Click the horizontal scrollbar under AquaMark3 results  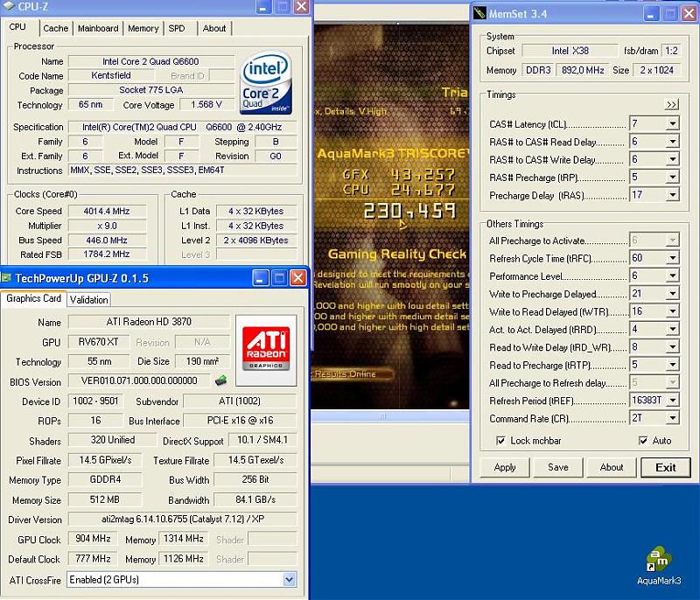[389, 416]
